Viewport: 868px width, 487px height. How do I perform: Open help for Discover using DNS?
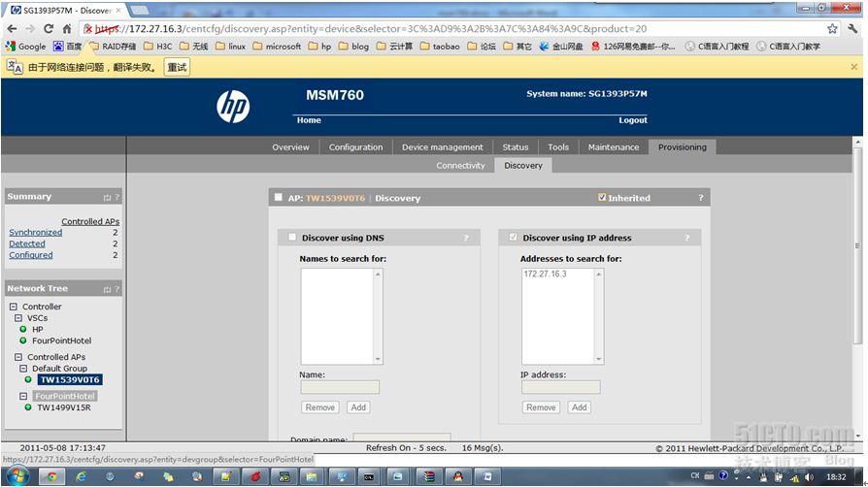(466, 238)
